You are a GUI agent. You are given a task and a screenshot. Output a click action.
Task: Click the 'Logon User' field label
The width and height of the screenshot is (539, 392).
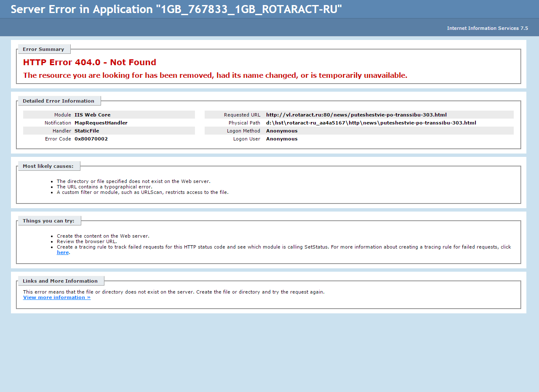(x=247, y=139)
